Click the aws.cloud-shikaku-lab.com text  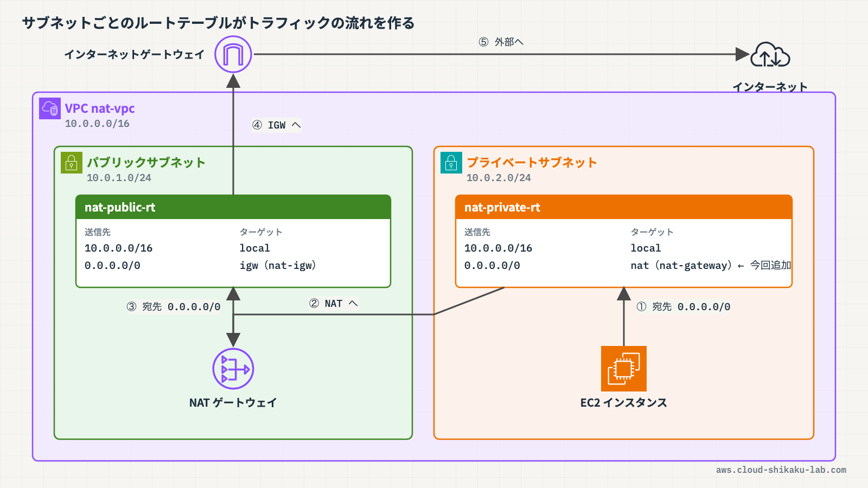click(781, 470)
